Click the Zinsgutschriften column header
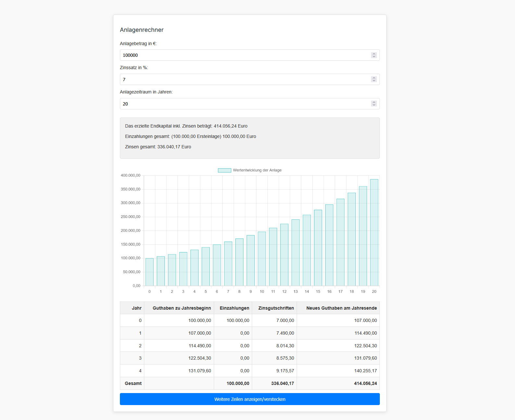 (276, 308)
